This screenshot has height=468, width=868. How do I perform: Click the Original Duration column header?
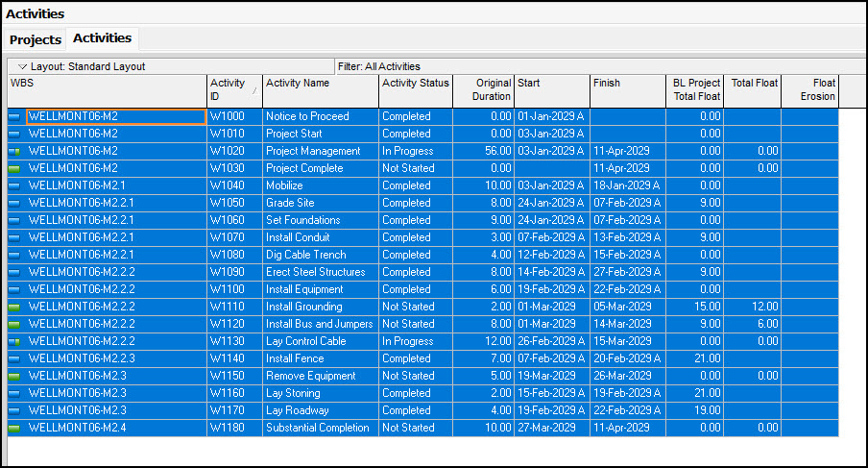click(484, 91)
